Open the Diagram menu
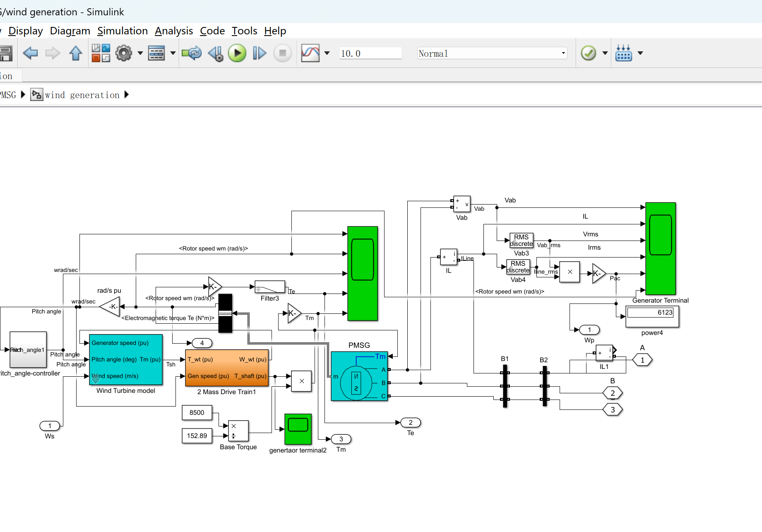This screenshot has height=532, width=762. pos(70,31)
